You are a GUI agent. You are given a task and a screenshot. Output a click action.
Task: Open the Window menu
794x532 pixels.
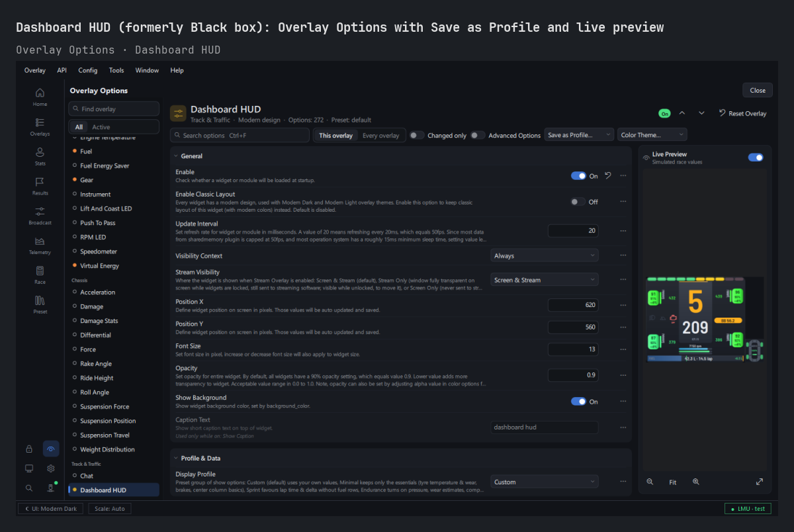pos(147,70)
